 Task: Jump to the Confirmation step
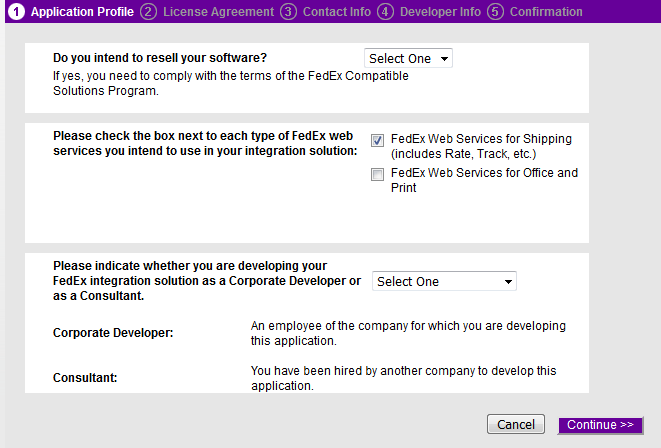click(x=546, y=12)
